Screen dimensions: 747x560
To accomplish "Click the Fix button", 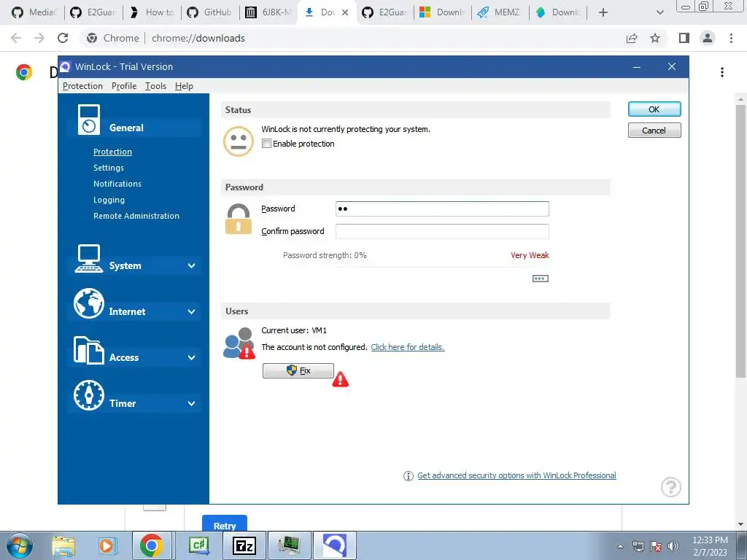I will click(x=298, y=370).
